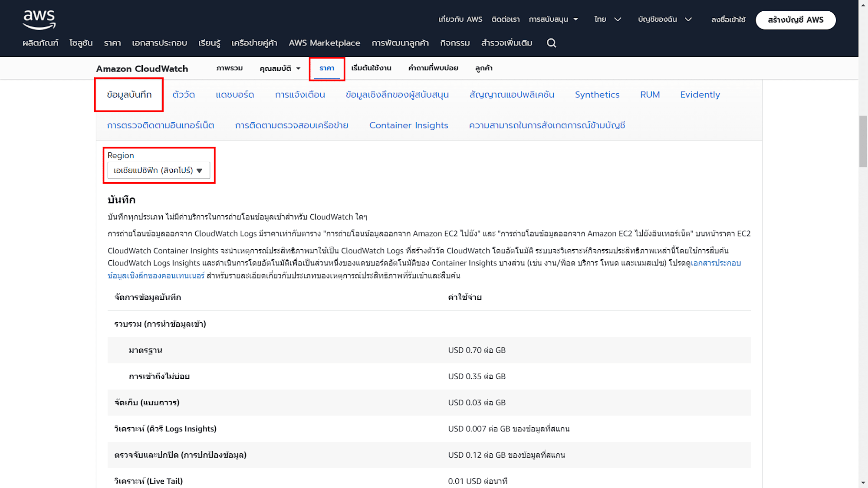Select the ข้อมูลบันทึก pricing tab
Screen dimensions: 868x488
coord(129,95)
